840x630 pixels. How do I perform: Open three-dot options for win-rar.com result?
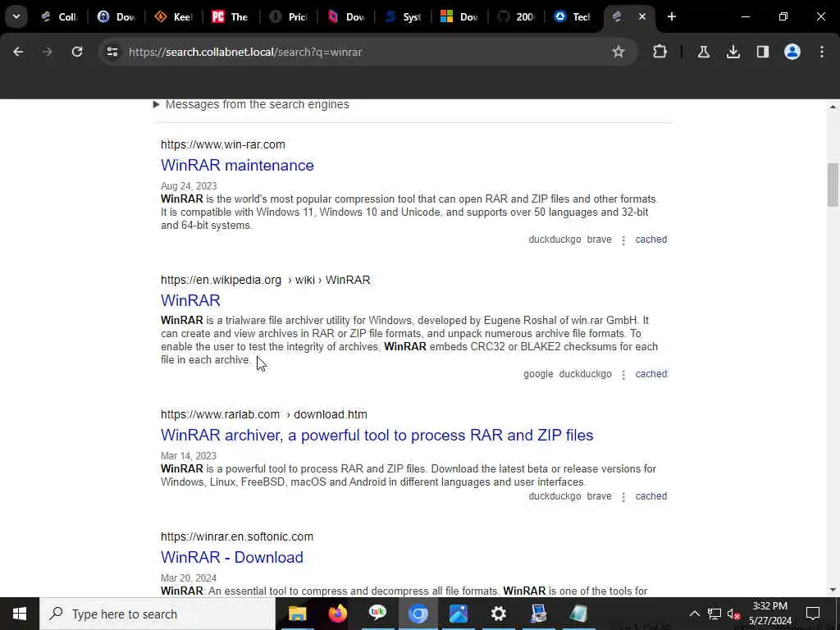pos(623,240)
